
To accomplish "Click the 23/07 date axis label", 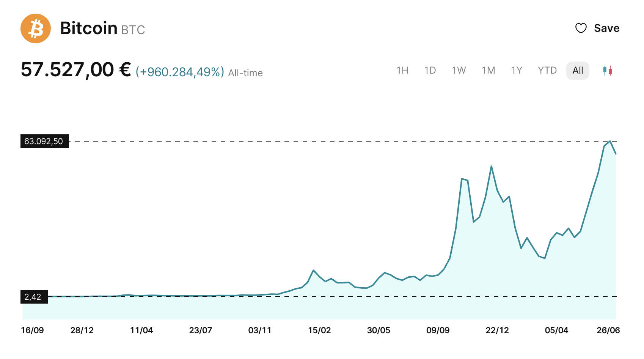I will [201, 330].
